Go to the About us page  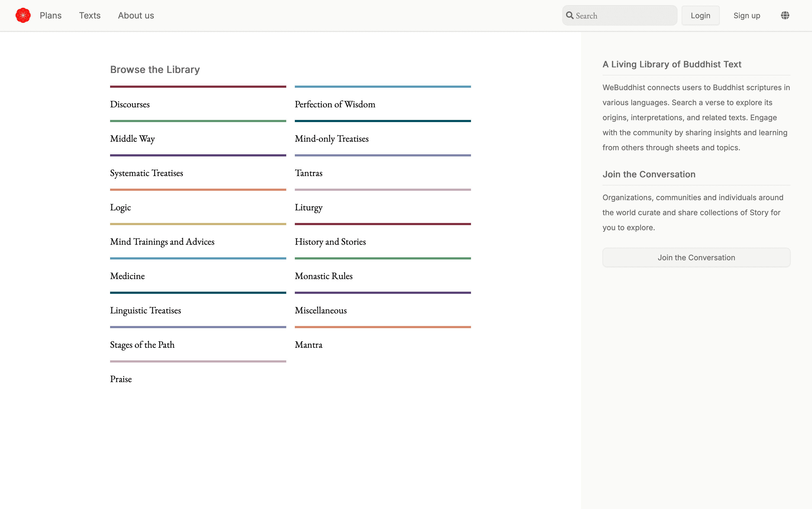coord(136,16)
